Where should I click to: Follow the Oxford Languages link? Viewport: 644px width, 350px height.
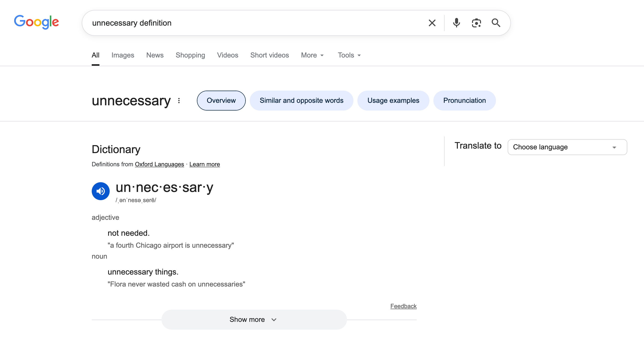[x=159, y=164]
